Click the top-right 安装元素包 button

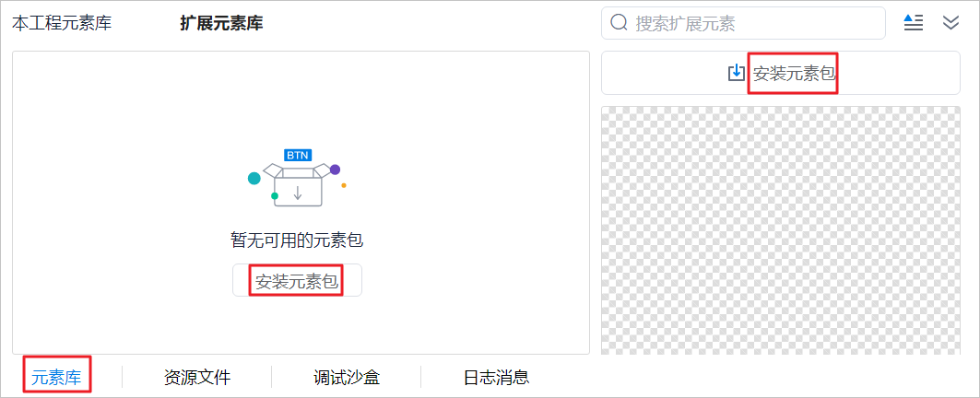tap(781, 73)
